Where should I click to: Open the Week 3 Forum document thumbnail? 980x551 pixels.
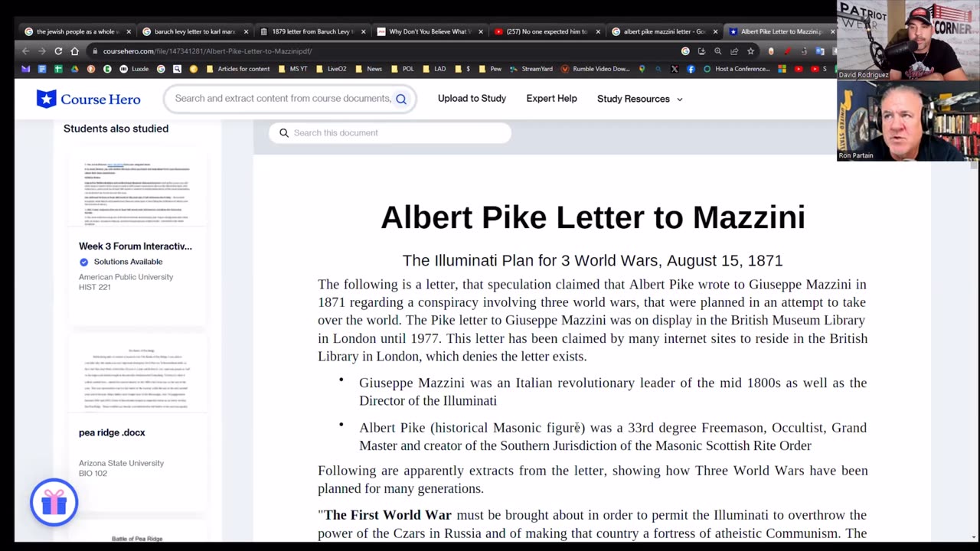[138, 193]
